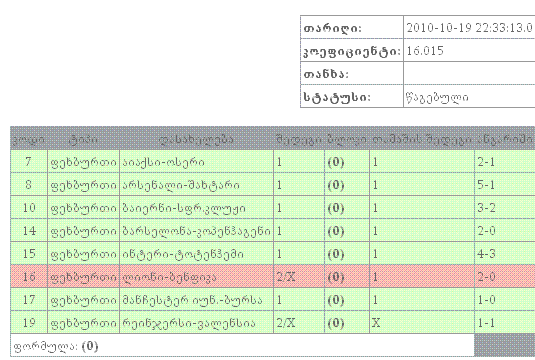535x360 pixels.
Task: Select the match 'ბარსელონა-კოპენჰაგენი'
Action: pos(197,231)
